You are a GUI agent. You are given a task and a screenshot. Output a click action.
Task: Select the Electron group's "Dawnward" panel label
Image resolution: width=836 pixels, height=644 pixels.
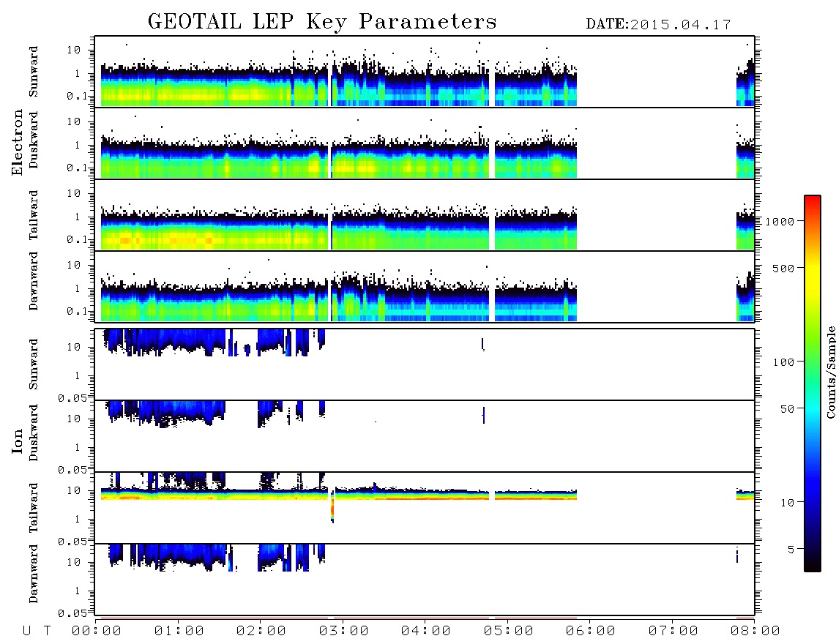pos(33,281)
